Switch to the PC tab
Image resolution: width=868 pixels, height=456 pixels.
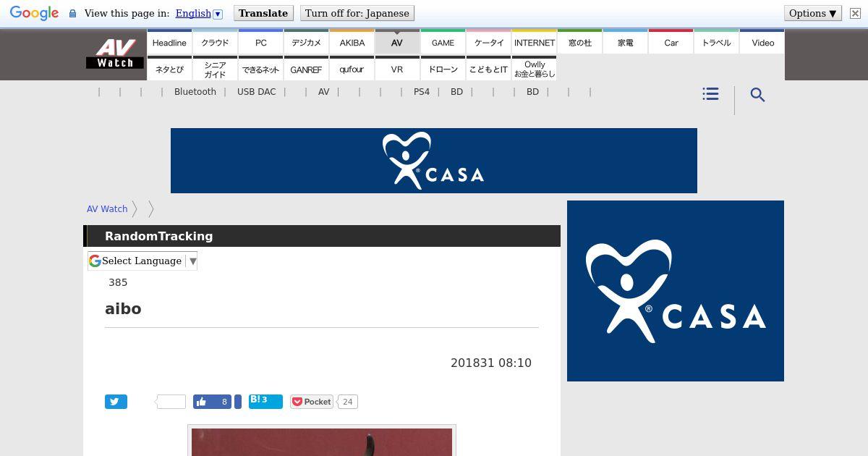(260, 42)
